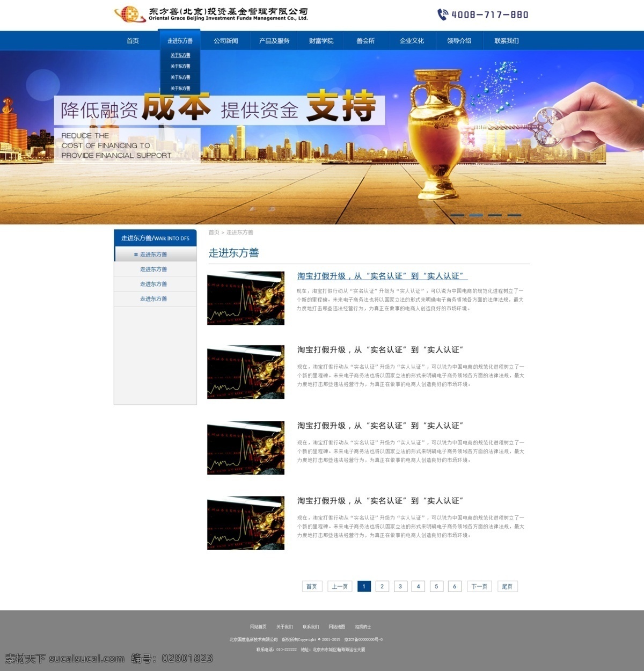
Task: Visit 善会所 from the navigation bar
Action: 365,41
